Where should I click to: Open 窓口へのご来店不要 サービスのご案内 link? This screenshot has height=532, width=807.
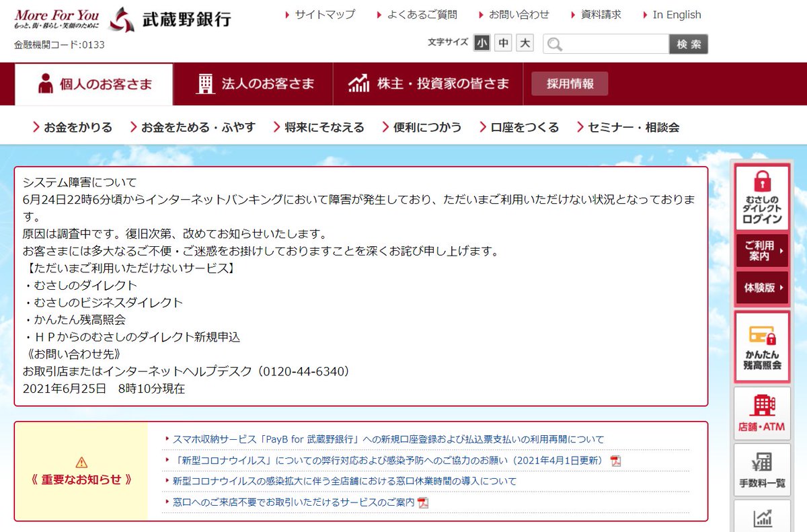tap(293, 502)
